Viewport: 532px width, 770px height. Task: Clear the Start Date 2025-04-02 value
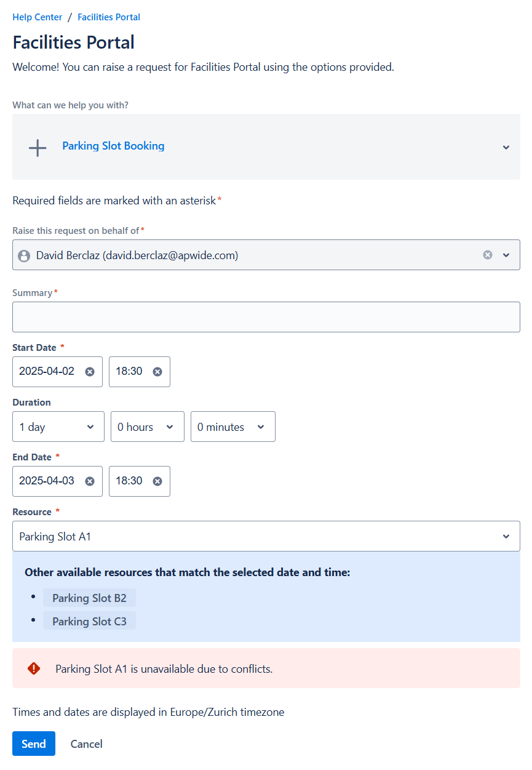click(90, 372)
